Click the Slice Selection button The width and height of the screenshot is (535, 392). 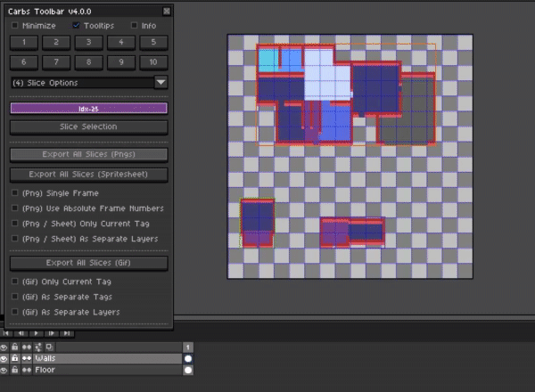pyautogui.click(x=88, y=127)
